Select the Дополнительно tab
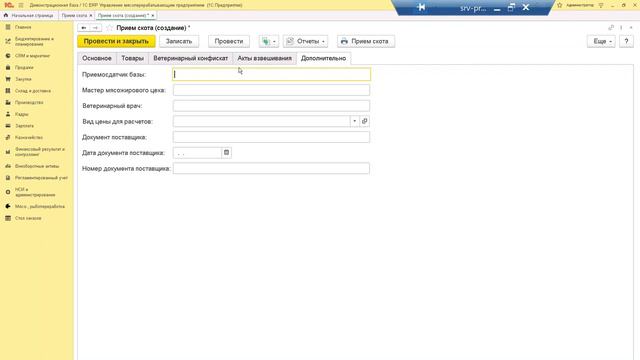Image resolution: width=640 pixels, height=360 pixels. (x=323, y=58)
